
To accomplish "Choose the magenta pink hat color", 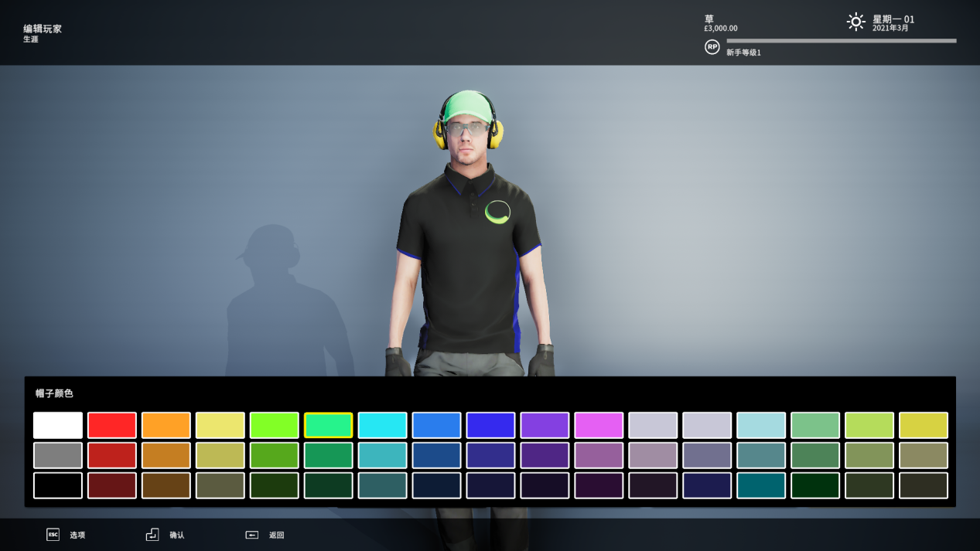I will coord(599,425).
